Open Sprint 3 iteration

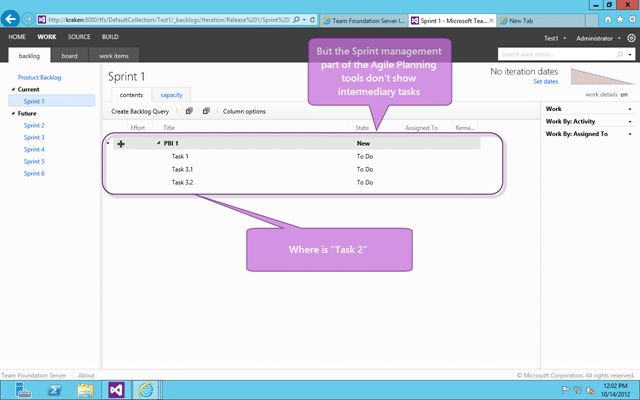point(34,138)
